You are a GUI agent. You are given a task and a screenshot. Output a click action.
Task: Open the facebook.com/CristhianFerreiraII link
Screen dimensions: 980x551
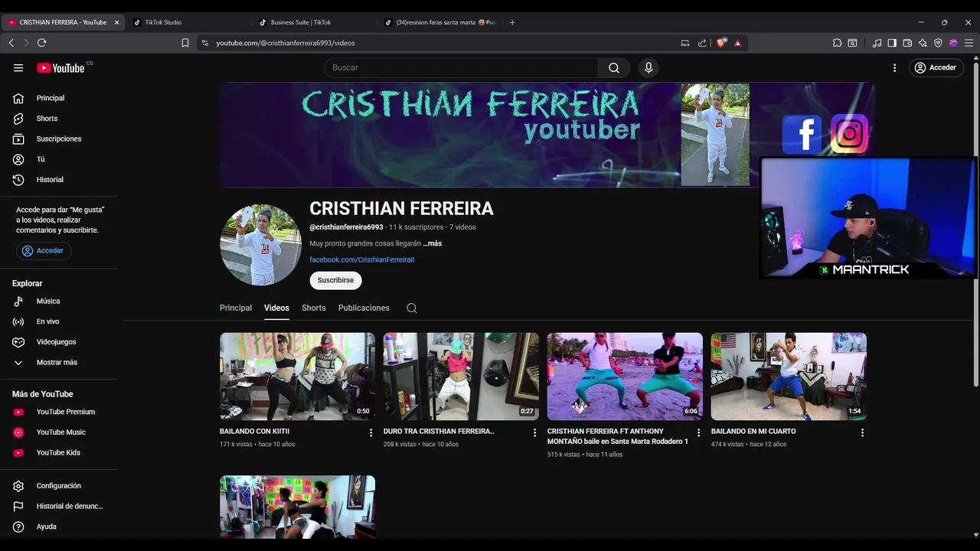(361, 259)
